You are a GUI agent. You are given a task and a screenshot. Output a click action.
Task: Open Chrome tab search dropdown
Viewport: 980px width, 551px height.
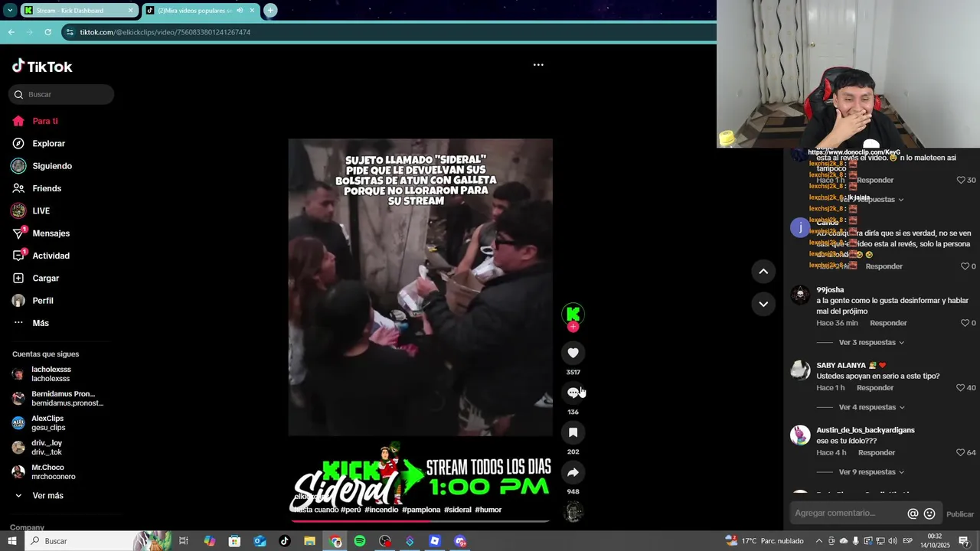coord(10,10)
